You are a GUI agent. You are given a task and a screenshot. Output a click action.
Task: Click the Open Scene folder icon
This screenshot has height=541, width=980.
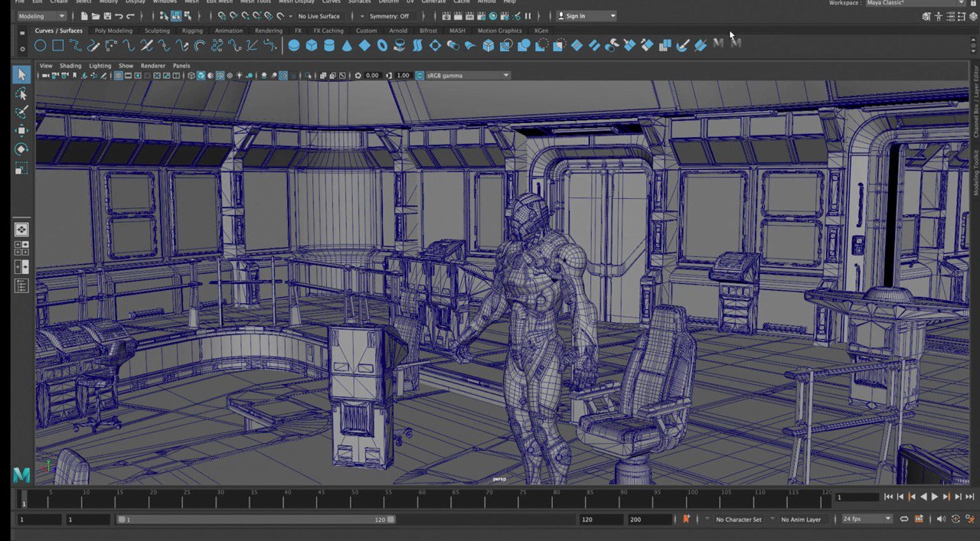pyautogui.click(x=95, y=16)
